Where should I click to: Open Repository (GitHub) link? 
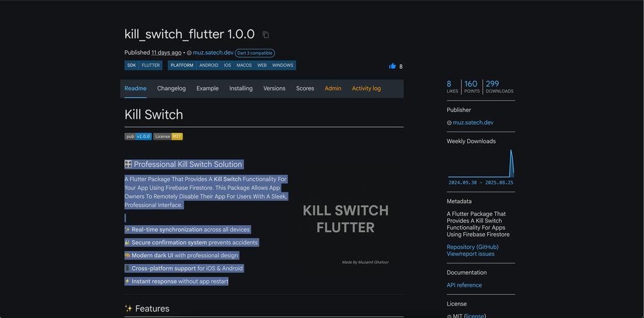(473, 247)
